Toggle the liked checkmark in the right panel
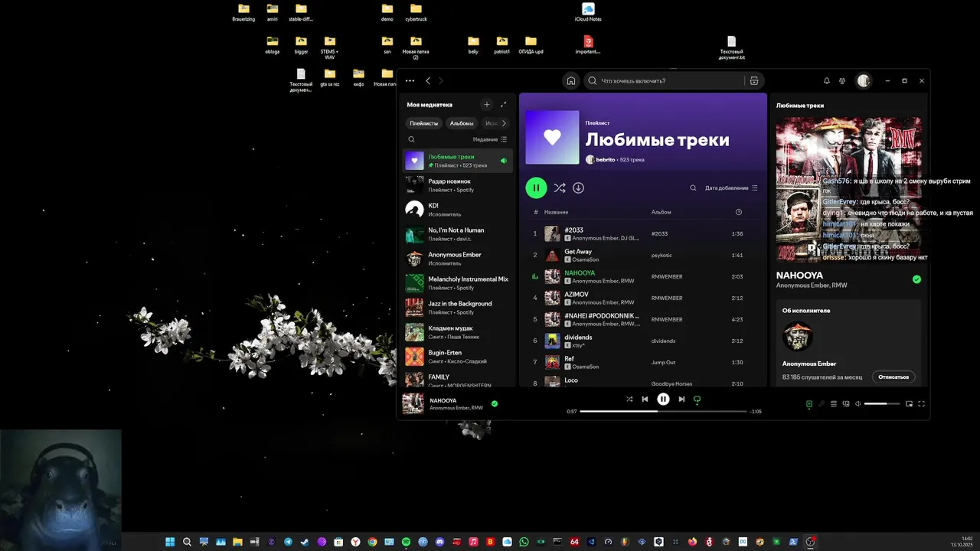 [916, 279]
